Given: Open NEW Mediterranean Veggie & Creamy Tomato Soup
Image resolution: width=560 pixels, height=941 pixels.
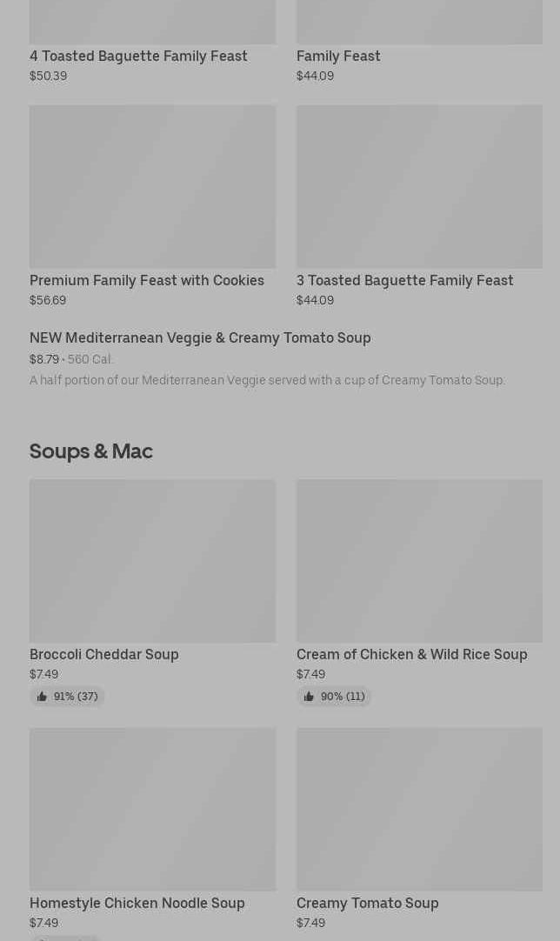Looking at the screenshot, I should pos(200,337).
